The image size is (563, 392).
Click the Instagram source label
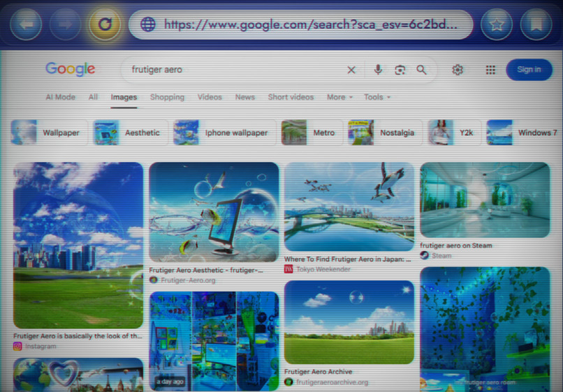pyautogui.click(x=41, y=347)
